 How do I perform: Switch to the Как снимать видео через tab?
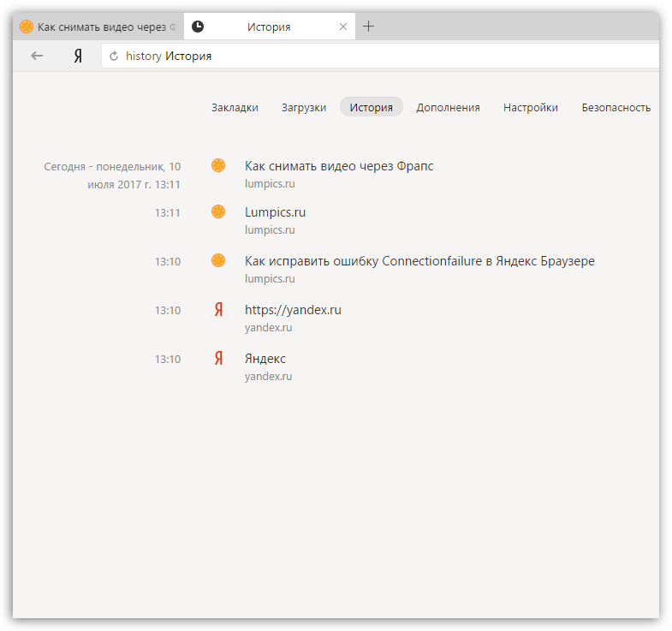tap(98, 27)
